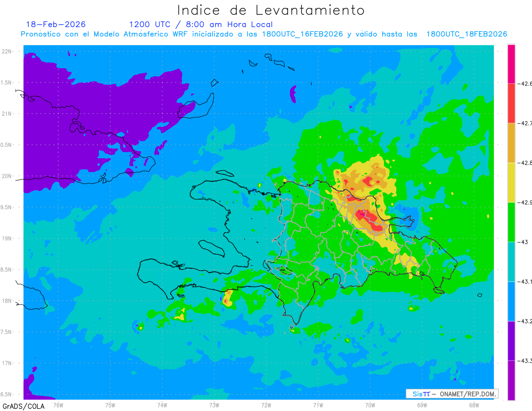The width and height of the screenshot is (532, 411).
Task: Click the '70W' longitude label
Action: [370, 405]
